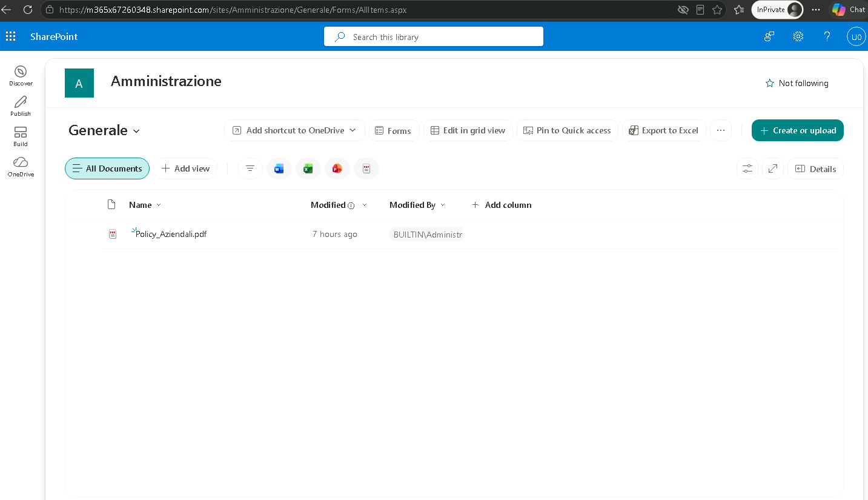The height and width of the screenshot is (500, 868).
Task: Click Search this library box
Action: [434, 36]
